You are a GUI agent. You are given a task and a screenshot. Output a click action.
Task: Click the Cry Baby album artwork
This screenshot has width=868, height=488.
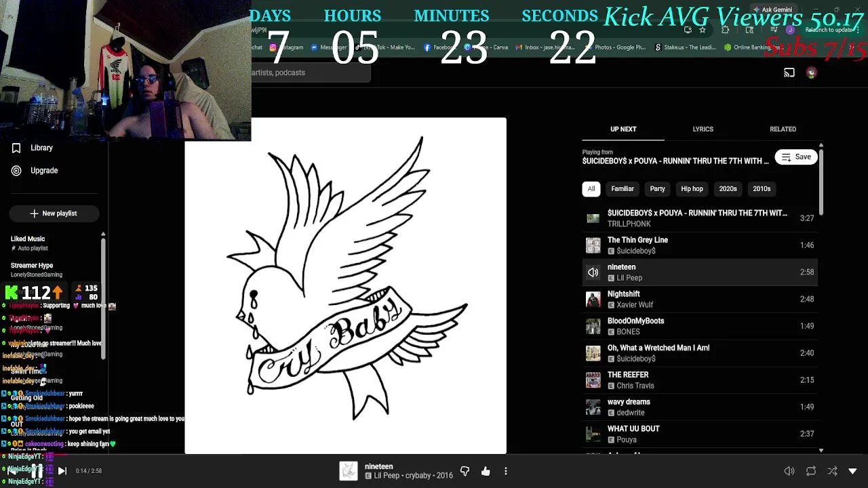345,285
